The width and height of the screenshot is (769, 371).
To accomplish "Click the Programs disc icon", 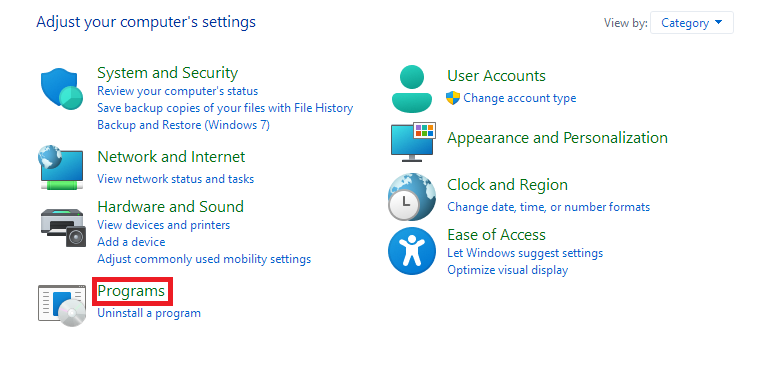I will pyautogui.click(x=62, y=305).
